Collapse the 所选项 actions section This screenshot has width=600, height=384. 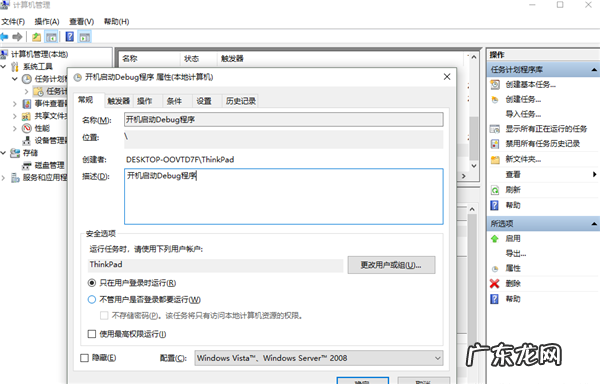point(594,224)
